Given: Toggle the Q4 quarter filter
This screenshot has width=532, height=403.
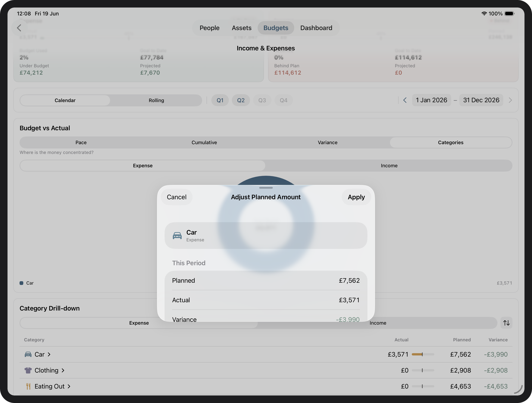Looking at the screenshot, I should pos(283,100).
